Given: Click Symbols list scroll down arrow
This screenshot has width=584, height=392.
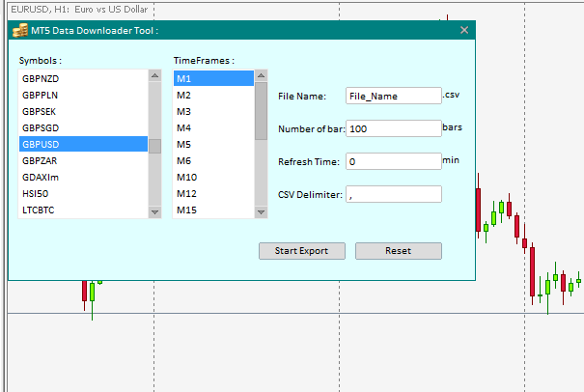Looking at the screenshot, I should (155, 212).
